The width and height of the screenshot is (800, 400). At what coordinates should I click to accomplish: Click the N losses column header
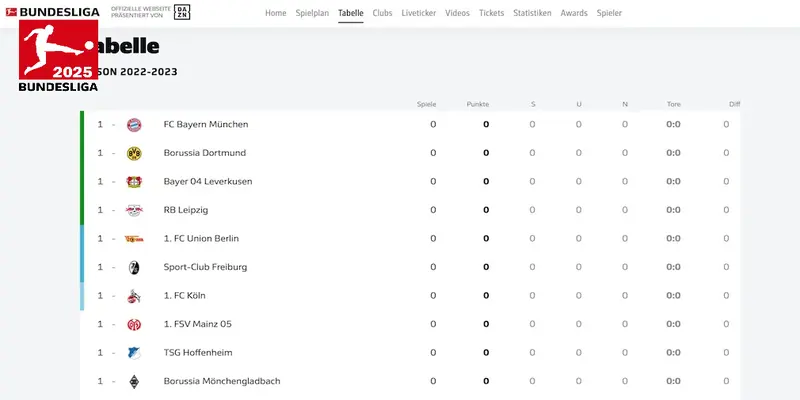point(625,105)
